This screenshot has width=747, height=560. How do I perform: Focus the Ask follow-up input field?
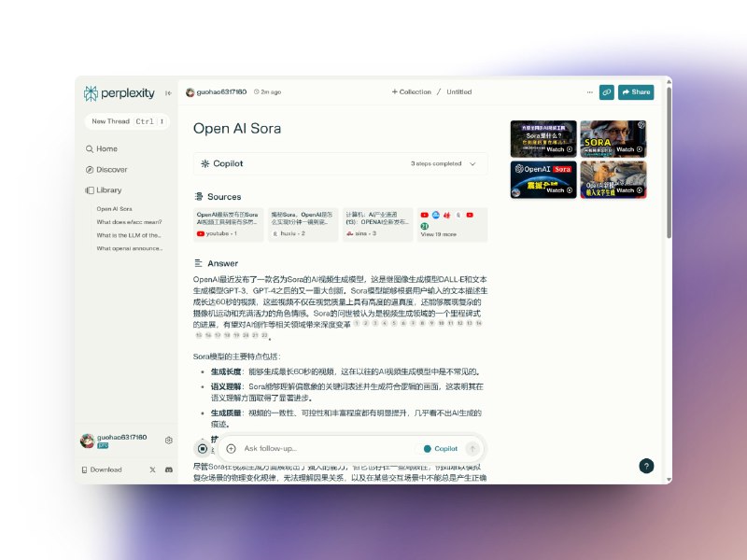326,449
